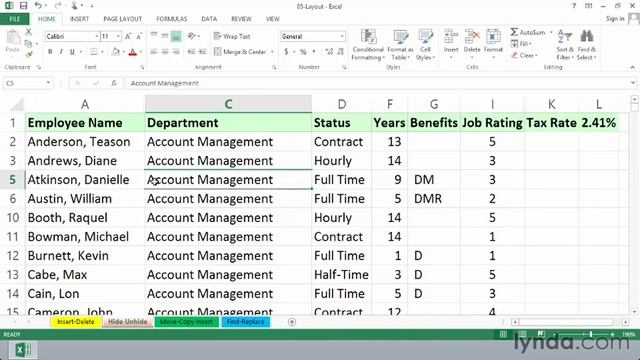Viewport: 640px width, 360px height.
Task: Open the font size 11 dropdown
Action: pos(118,36)
